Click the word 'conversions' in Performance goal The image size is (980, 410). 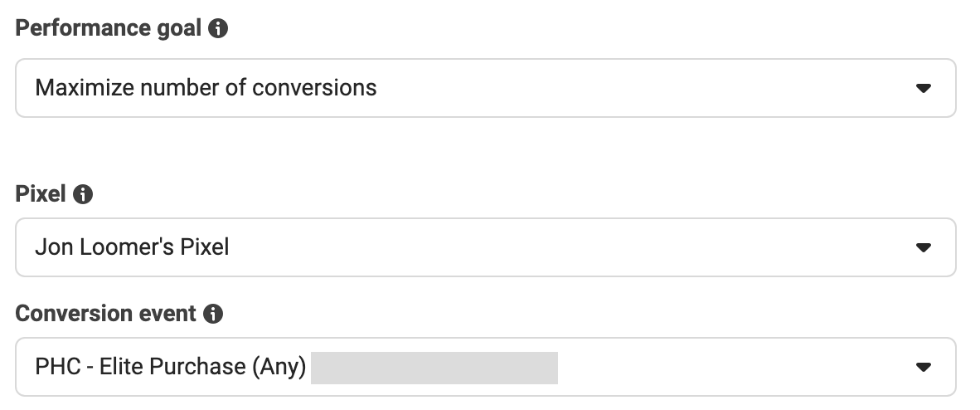pos(314,88)
